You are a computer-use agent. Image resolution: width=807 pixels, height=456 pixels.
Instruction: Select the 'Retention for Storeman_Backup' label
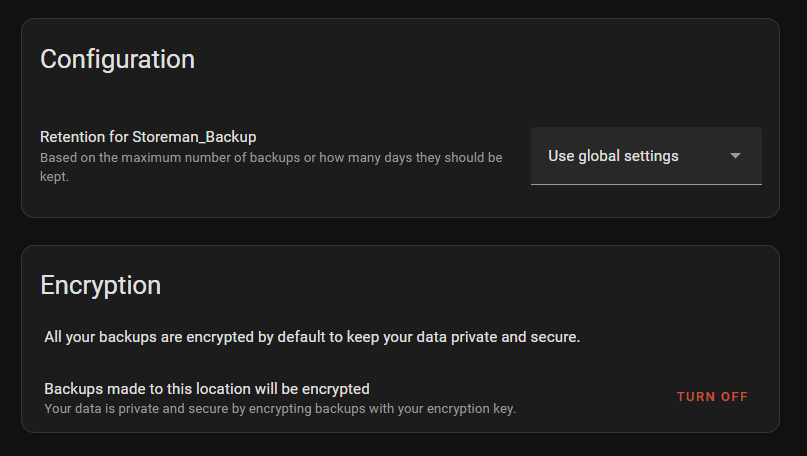coord(148,137)
